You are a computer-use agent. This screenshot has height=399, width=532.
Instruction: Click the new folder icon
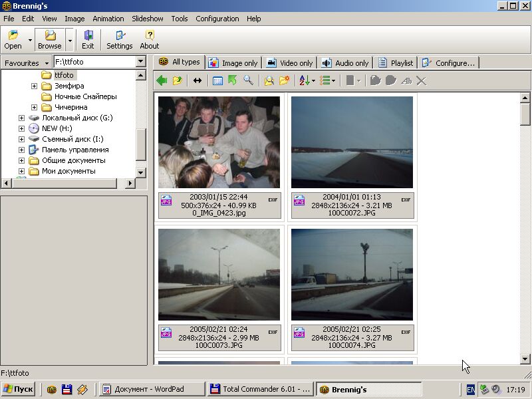[285, 80]
